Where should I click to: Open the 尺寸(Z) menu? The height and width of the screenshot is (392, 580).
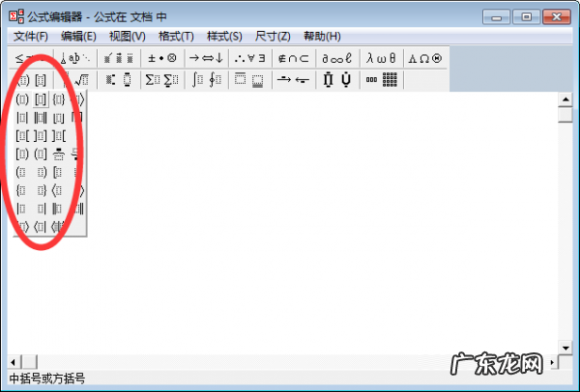(x=273, y=37)
